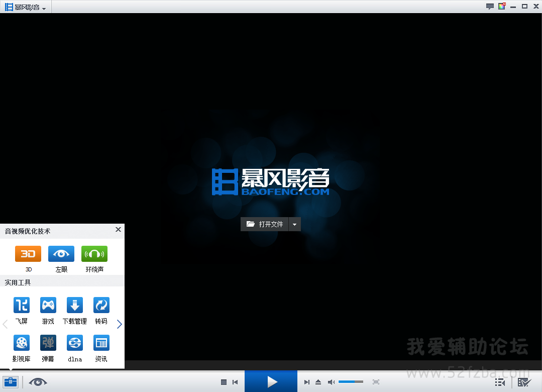Enable 环绕声 surround sound
Image resolution: width=542 pixels, height=392 pixels.
tap(94, 254)
